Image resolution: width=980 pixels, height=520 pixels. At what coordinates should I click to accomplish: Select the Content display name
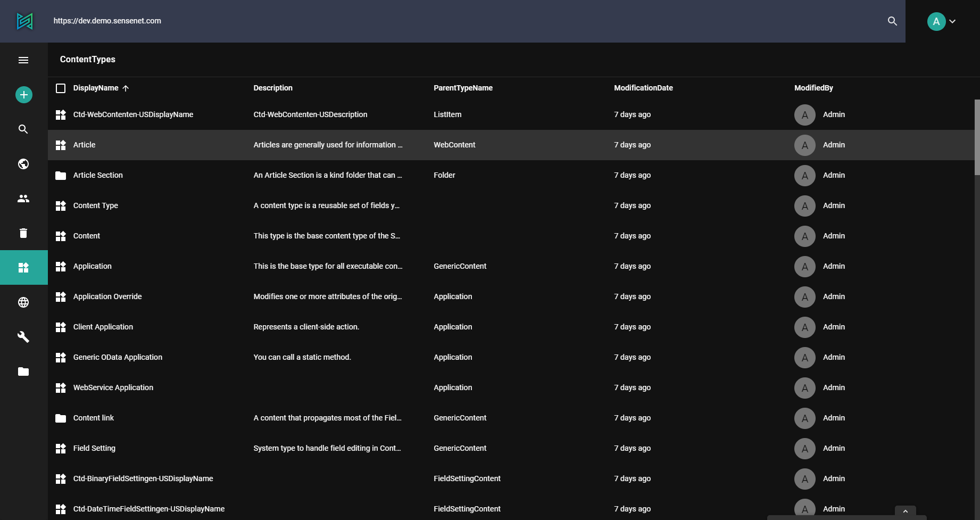86,236
